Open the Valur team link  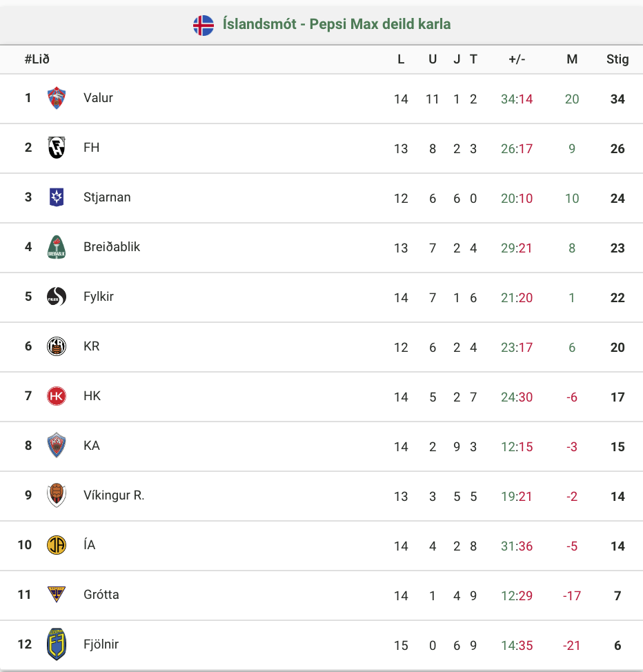[98, 98]
